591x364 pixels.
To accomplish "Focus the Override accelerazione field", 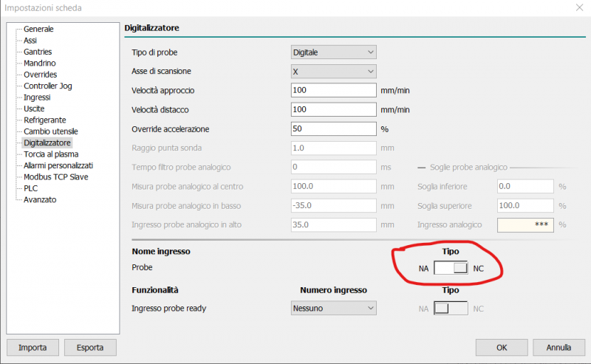I will coord(334,128).
